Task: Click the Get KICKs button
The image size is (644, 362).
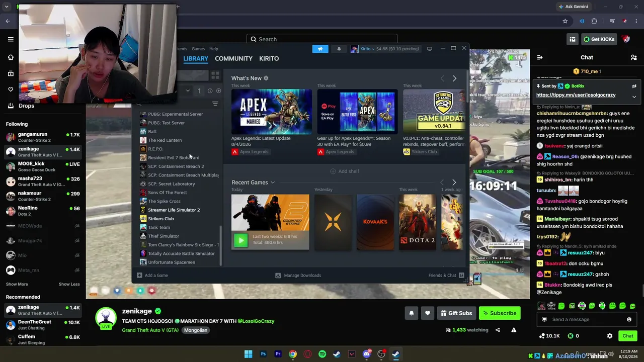Action: click(599, 39)
